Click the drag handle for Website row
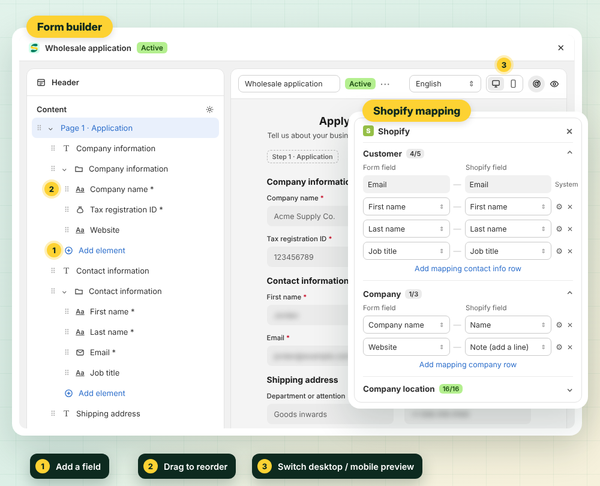Screen dimensions: 600x486 [x=67, y=230]
